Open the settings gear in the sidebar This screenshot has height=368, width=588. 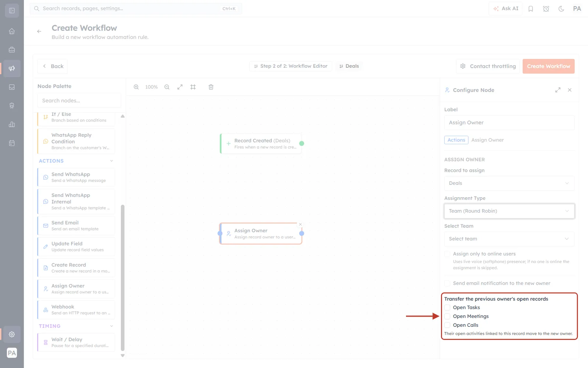[12, 335]
